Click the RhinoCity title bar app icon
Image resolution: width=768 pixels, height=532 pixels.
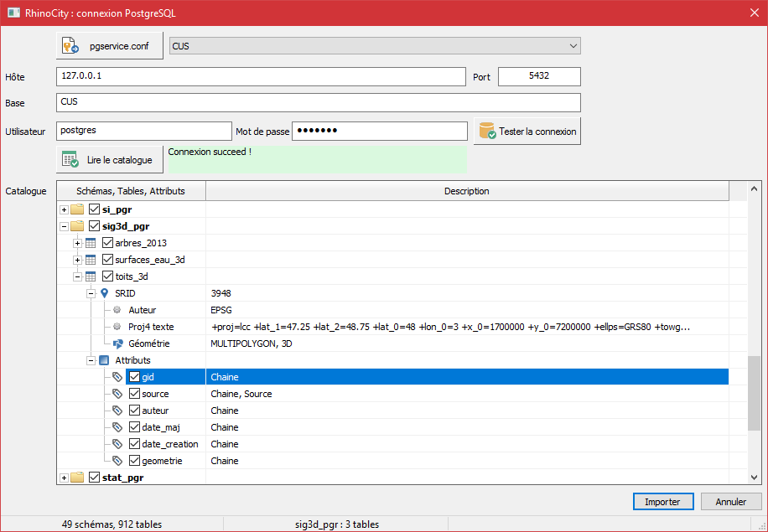[x=13, y=13]
